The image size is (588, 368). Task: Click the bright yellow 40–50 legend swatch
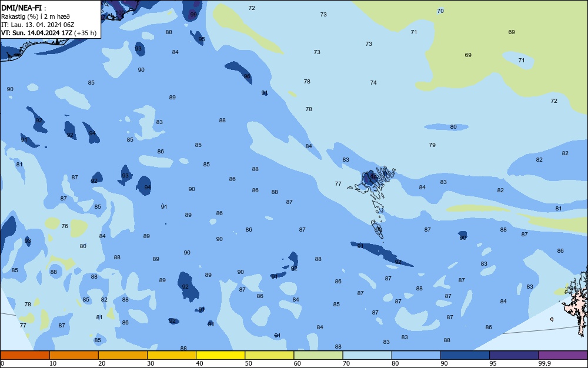(x=220, y=355)
